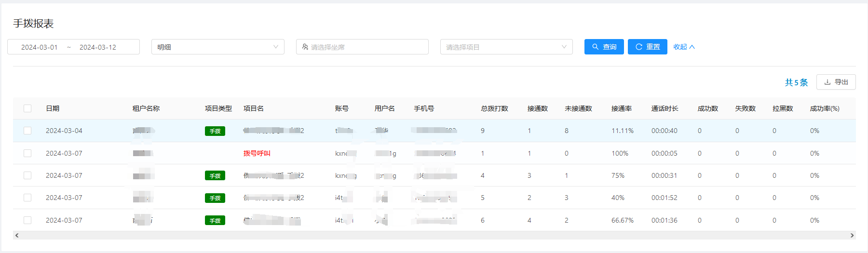Toggle the select-all checkbox in table header
Image resolution: width=868 pixels, height=253 pixels.
pos(27,108)
